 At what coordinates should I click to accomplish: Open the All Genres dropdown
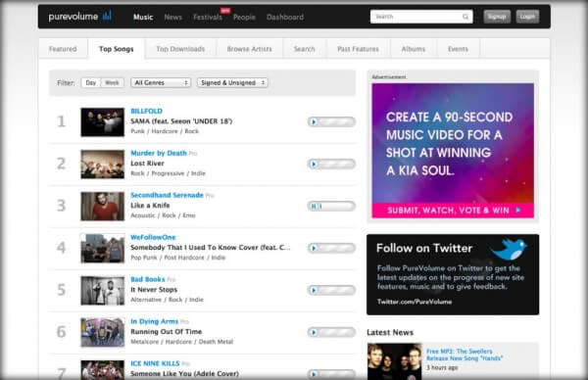[161, 83]
